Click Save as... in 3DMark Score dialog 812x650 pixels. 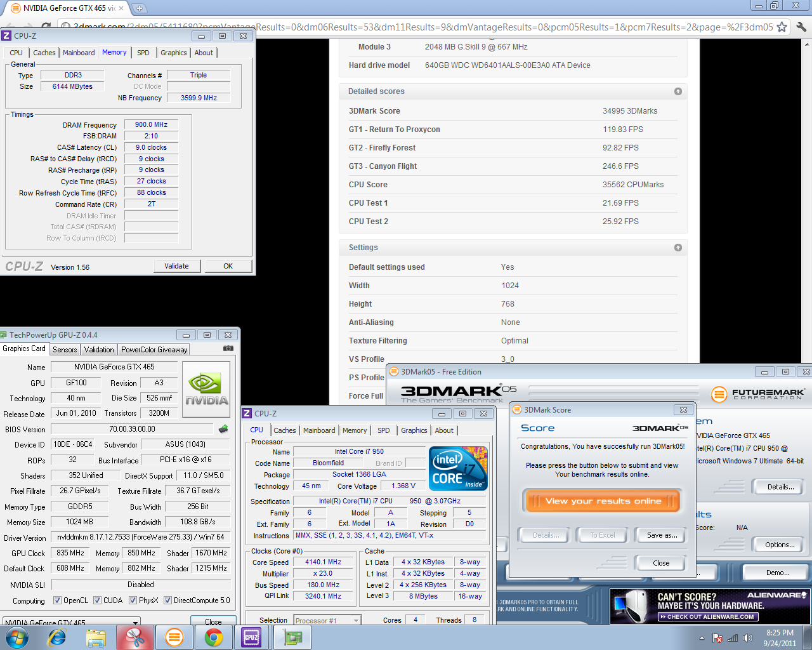662,535
